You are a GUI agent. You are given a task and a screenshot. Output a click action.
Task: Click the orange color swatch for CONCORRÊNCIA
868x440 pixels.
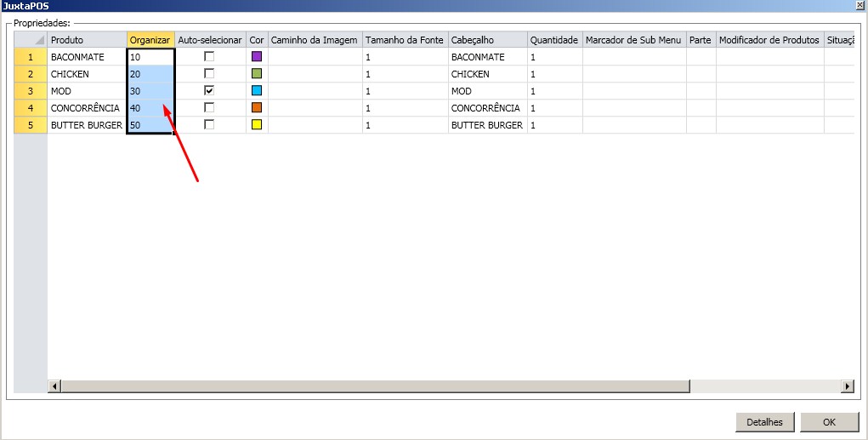pos(256,107)
